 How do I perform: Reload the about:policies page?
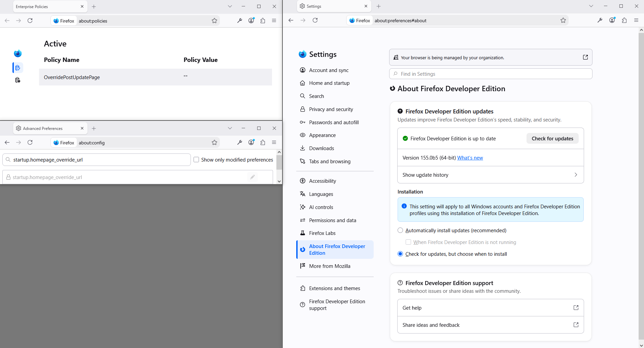click(30, 21)
